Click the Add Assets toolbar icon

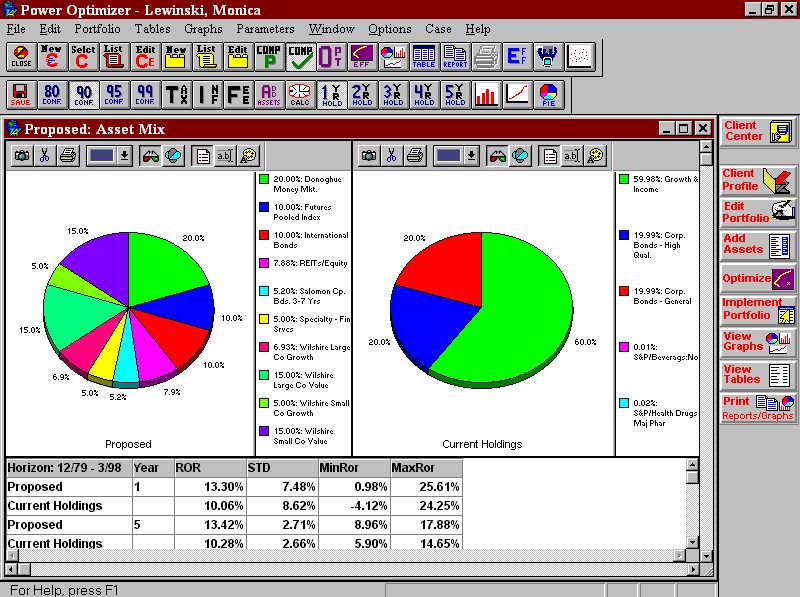(269, 95)
